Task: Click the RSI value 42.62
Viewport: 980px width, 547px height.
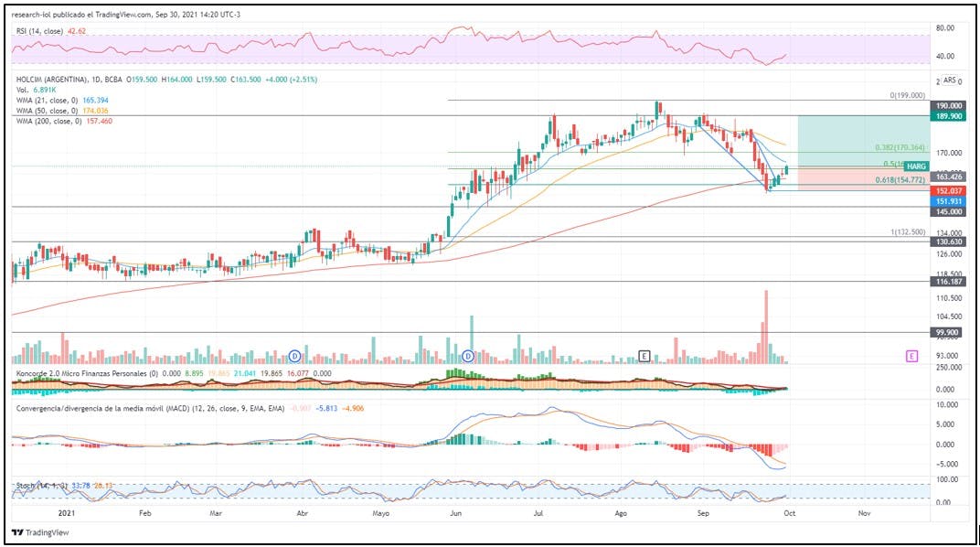Action: point(77,31)
